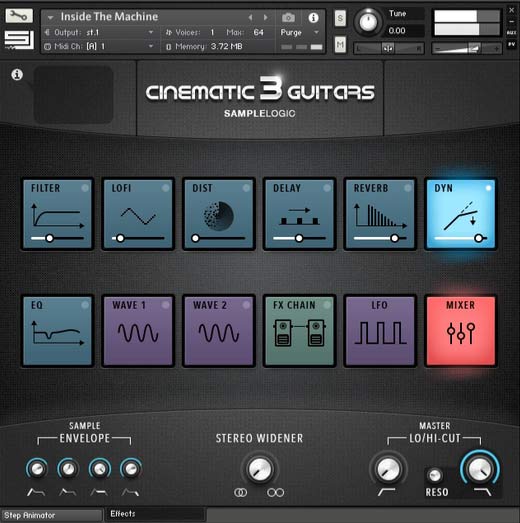The image size is (520, 523).
Task: Open the LFO square-wave tile
Action: point(380,331)
